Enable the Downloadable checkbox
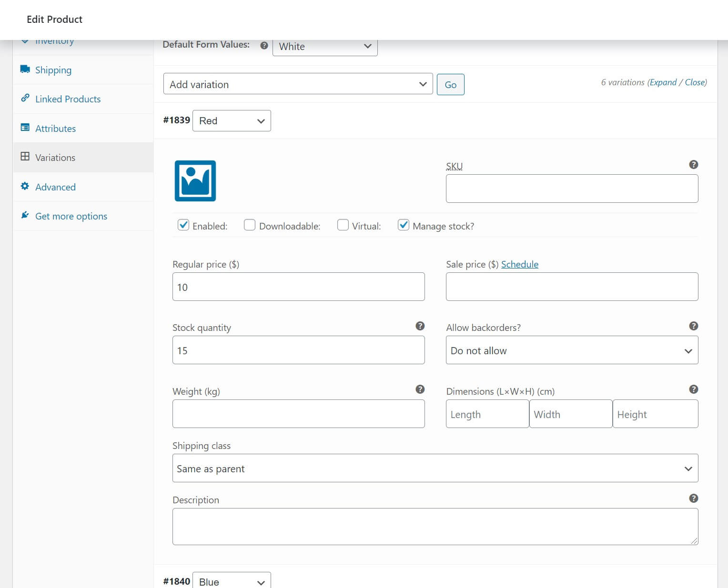Screen dimensions: 728x588 (250, 225)
